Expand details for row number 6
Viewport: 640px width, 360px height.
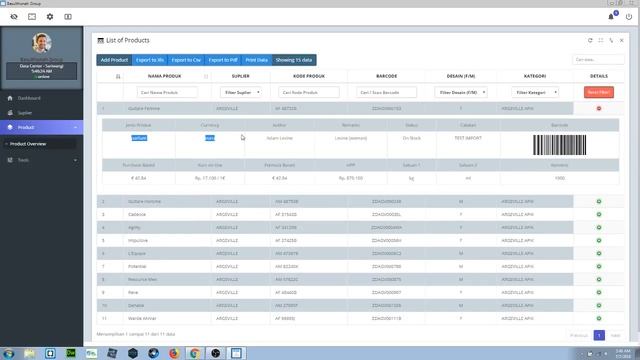599,253
